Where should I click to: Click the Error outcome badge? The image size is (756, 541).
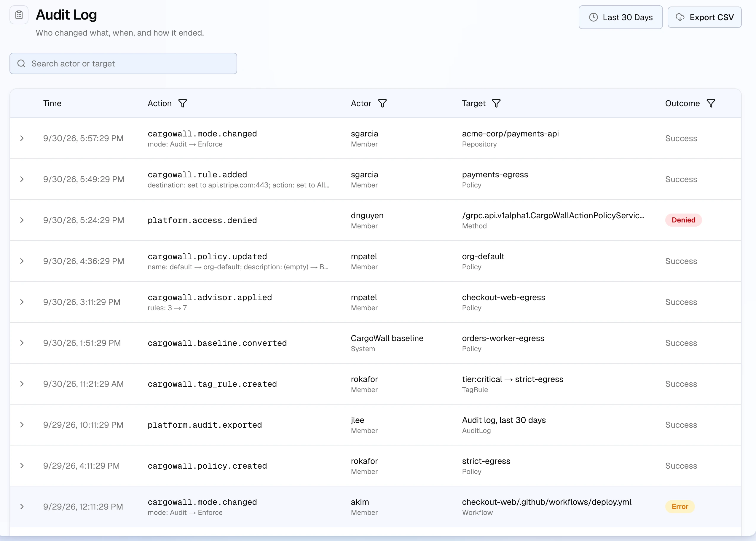point(680,507)
